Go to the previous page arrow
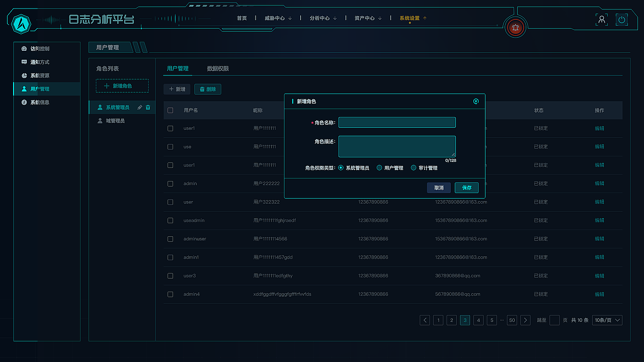The height and width of the screenshot is (362, 644). (425, 320)
